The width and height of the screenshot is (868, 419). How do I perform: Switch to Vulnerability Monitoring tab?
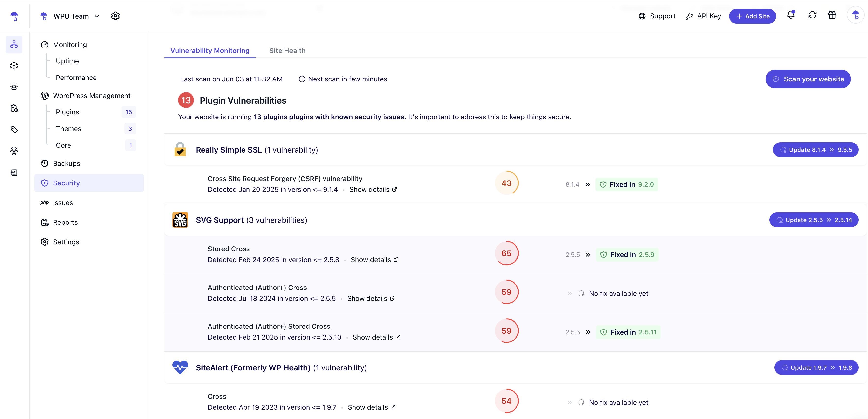tap(210, 51)
